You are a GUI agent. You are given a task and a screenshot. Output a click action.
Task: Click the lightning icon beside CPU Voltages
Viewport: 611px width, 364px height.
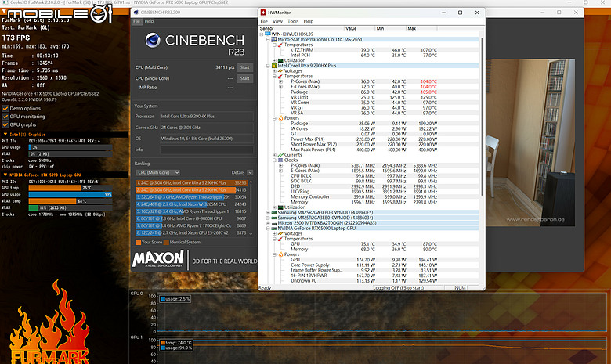(x=280, y=71)
